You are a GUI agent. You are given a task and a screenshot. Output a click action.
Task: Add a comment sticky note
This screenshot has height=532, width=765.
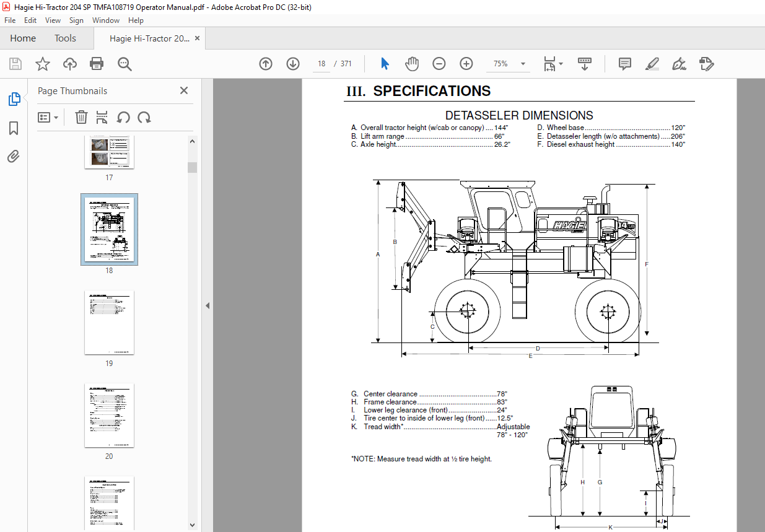click(625, 64)
